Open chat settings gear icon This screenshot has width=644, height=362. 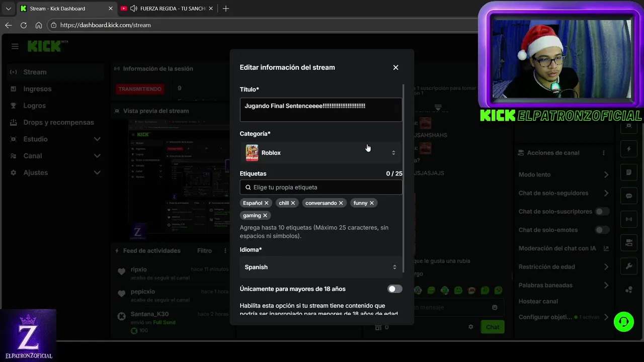470,327
